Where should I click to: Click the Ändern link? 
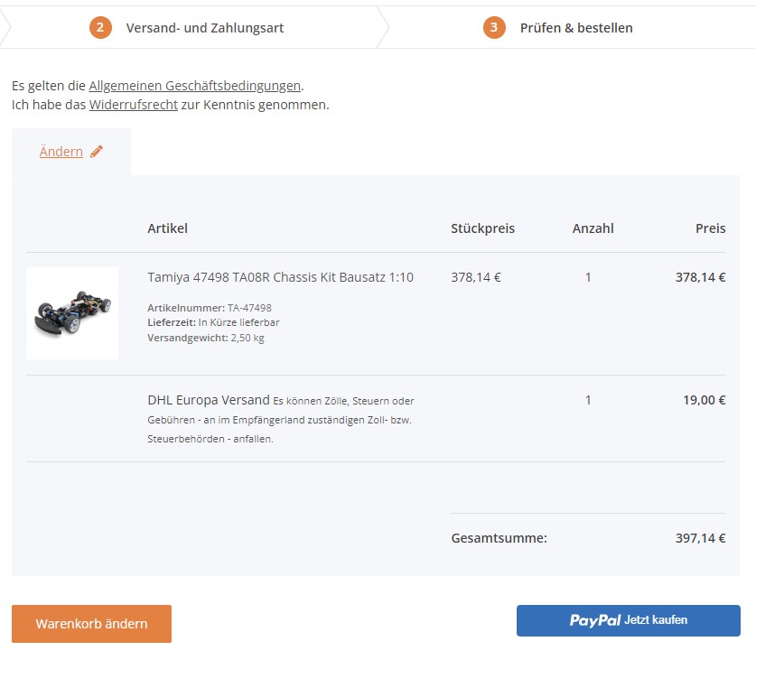[x=61, y=152]
